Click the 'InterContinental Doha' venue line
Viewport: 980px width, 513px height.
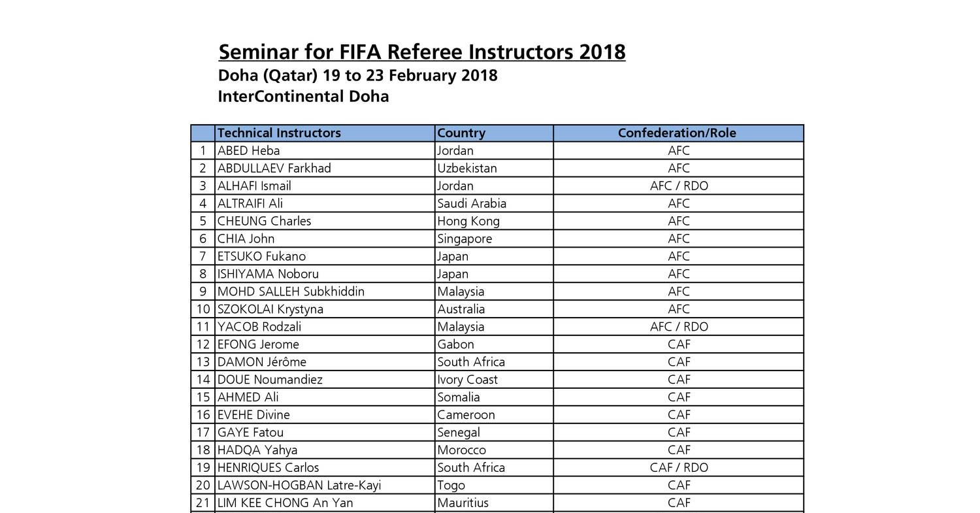point(303,97)
